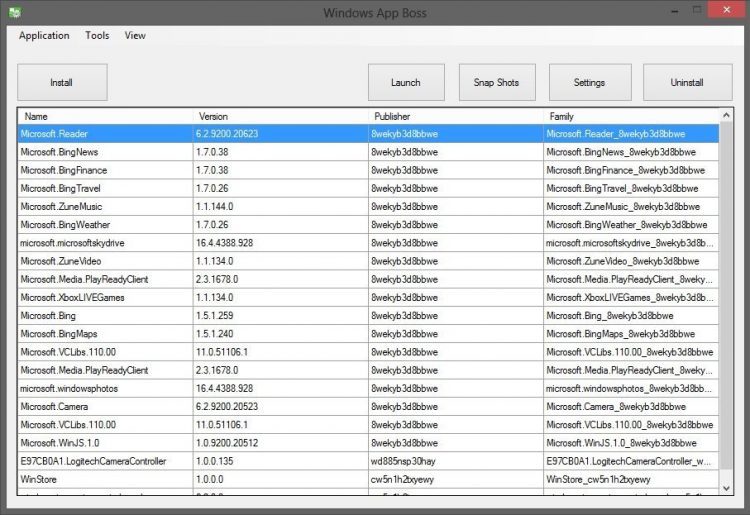Screen dimensions: 750x515
Task: Select the Microsoft.Camera row
Action: [x=368, y=406]
